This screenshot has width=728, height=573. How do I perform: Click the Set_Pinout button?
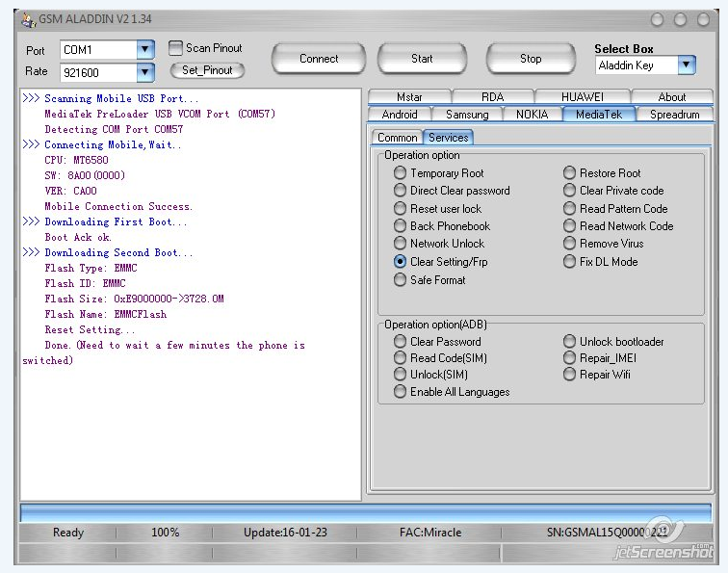pos(207,70)
